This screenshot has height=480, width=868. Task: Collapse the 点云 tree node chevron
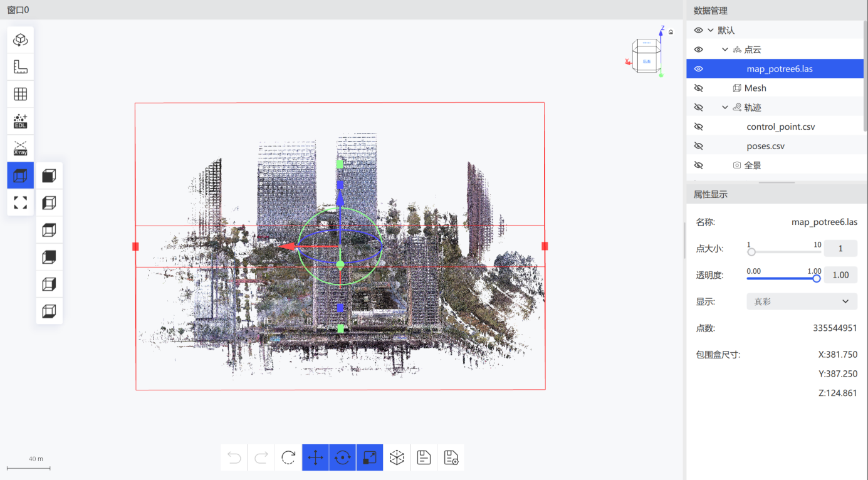point(725,50)
